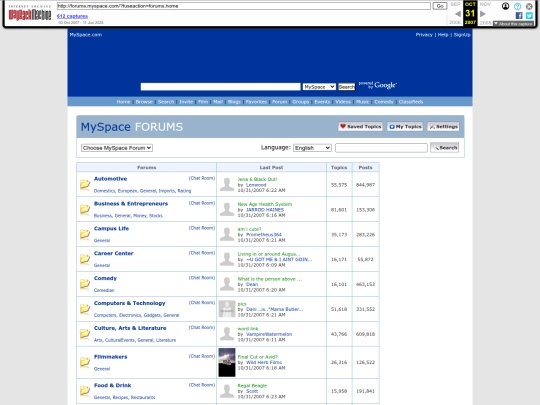Click the SignUp link
Screen dimensions: 540x405
coord(462,34)
